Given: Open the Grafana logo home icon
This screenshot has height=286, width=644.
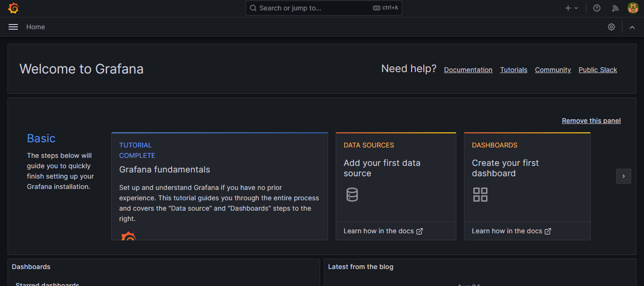Looking at the screenshot, I should click(x=13, y=8).
